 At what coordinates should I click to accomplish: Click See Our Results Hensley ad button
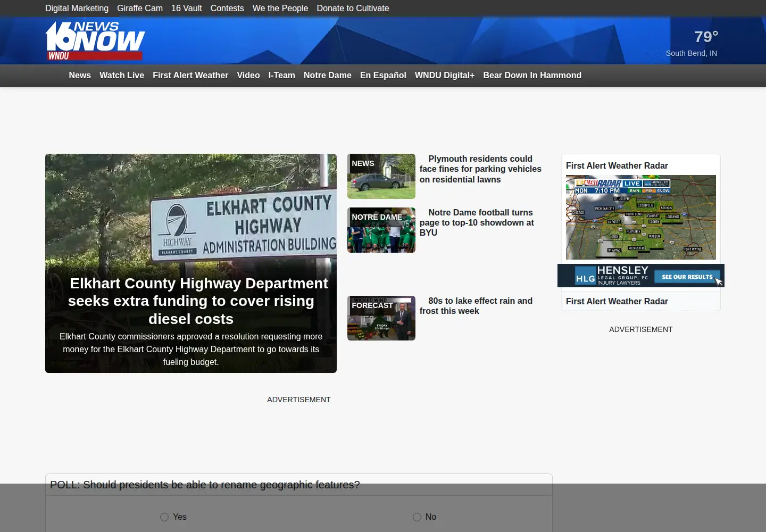click(x=687, y=277)
